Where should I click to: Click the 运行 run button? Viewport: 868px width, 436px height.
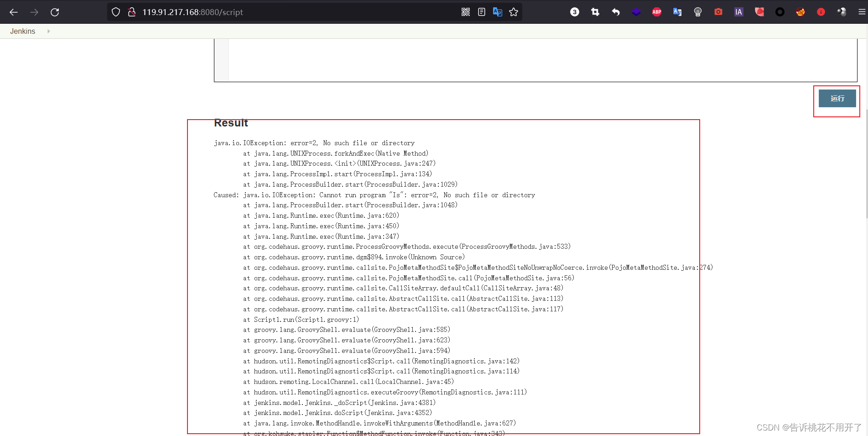[837, 99]
